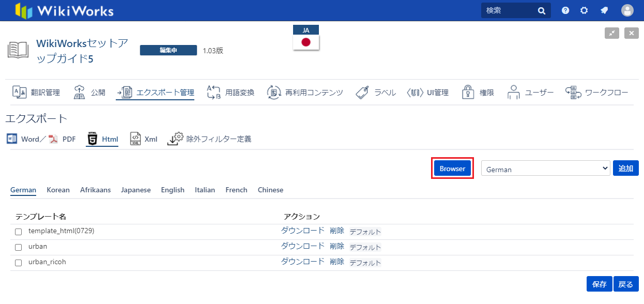
Task: Select the Xml export tab
Action: click(144, 139)
